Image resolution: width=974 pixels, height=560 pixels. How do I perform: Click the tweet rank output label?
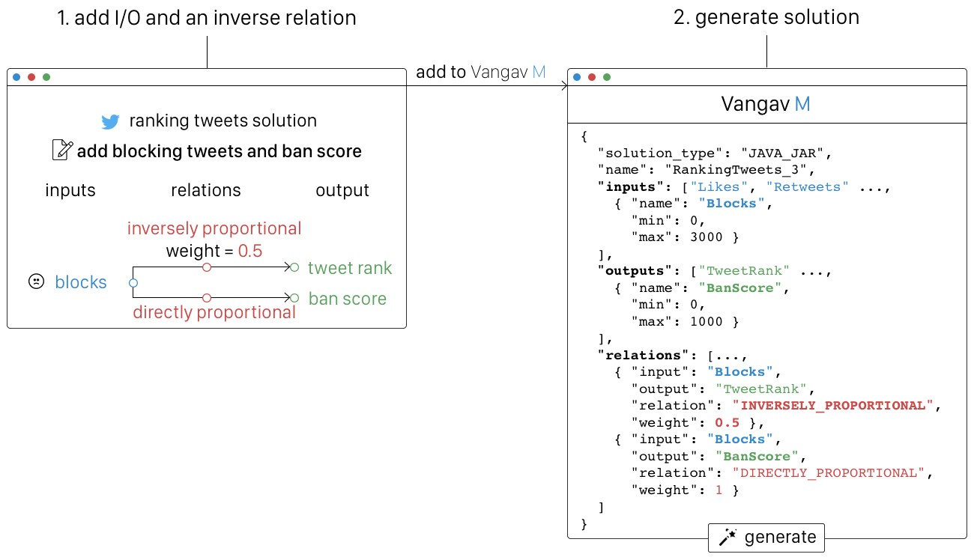pyautogui.click(x=350, y=268)
